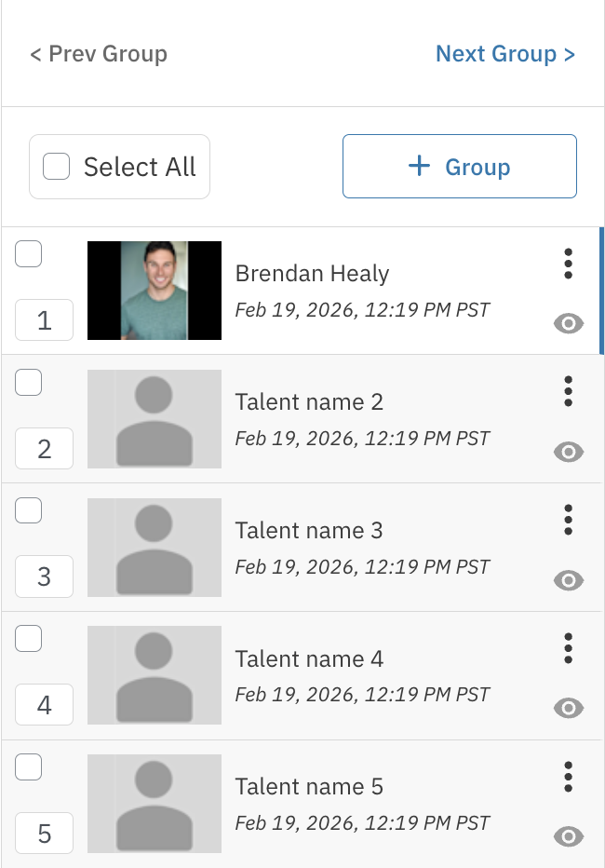
Task: Toggle eye visibility for Talent name 3
Action: pyautogui.click(x=568, y=580)
